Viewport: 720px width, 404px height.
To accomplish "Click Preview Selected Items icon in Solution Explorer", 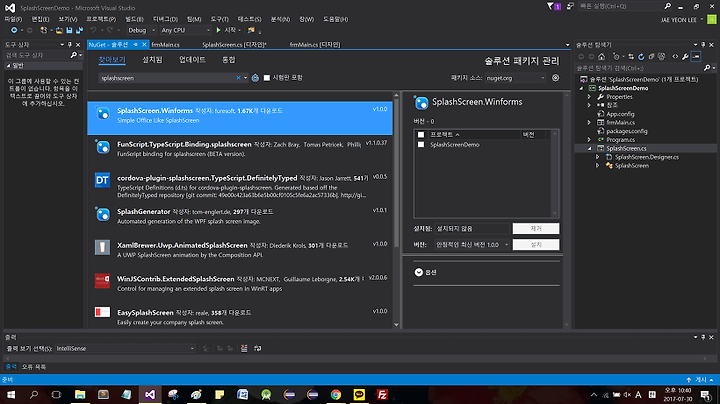I will [696, 56].
